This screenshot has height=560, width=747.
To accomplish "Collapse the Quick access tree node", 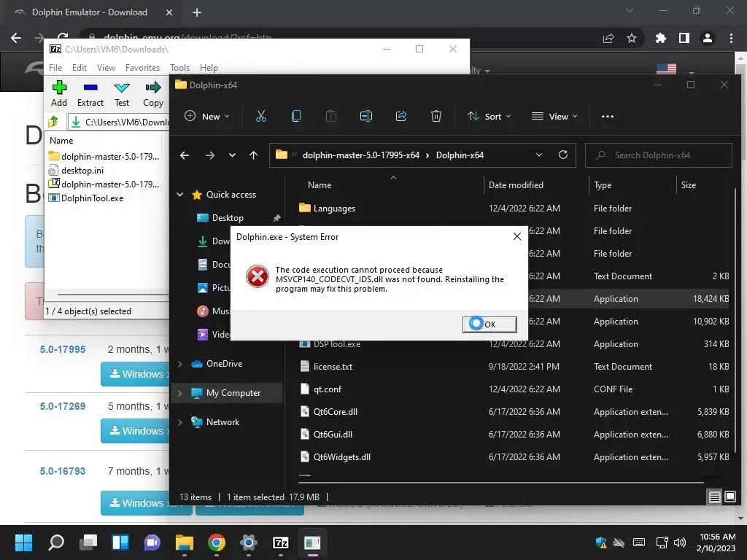I will 180,194.
